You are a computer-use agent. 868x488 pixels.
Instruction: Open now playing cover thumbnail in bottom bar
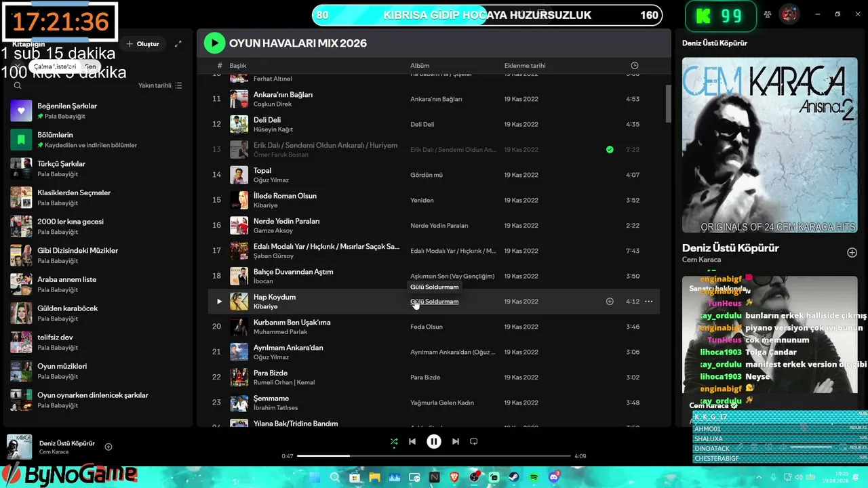[19, 447]
